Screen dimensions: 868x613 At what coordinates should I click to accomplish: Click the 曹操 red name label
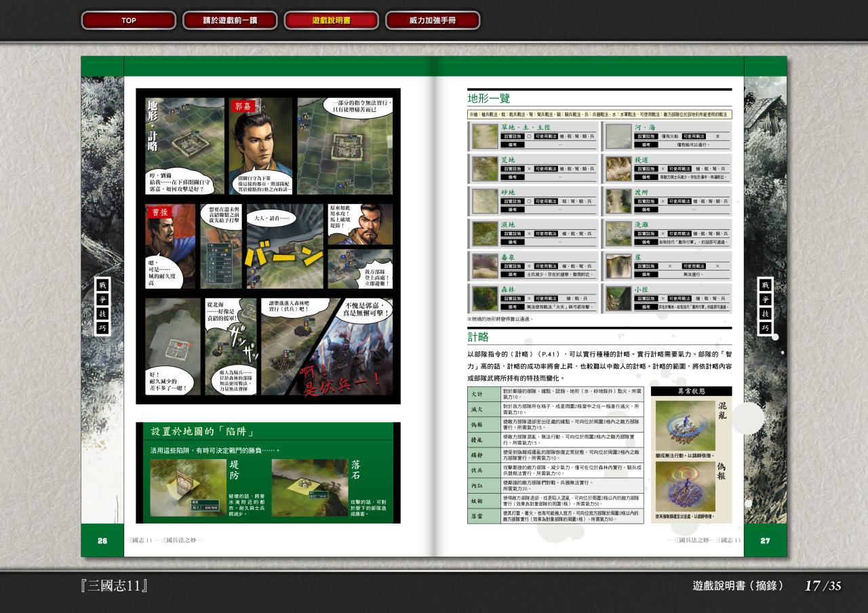(159, 212)
